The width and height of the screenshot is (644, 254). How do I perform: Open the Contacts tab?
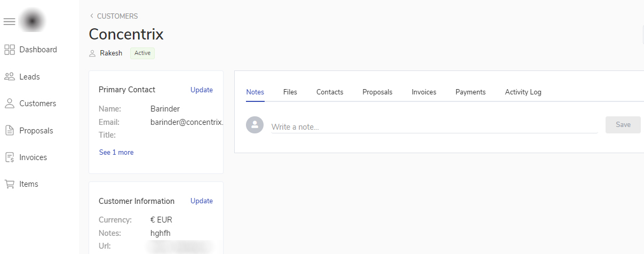point(330,92)
